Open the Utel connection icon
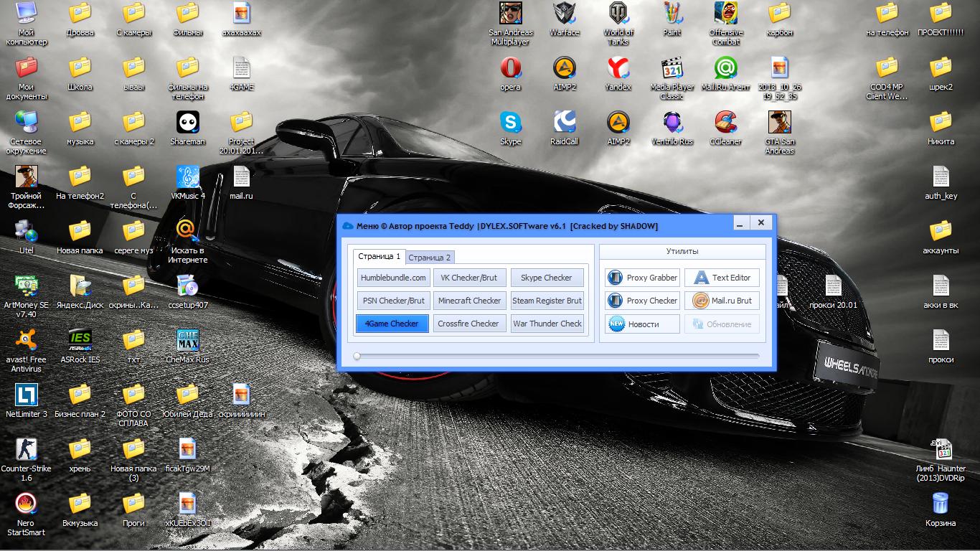 (27, 237)
